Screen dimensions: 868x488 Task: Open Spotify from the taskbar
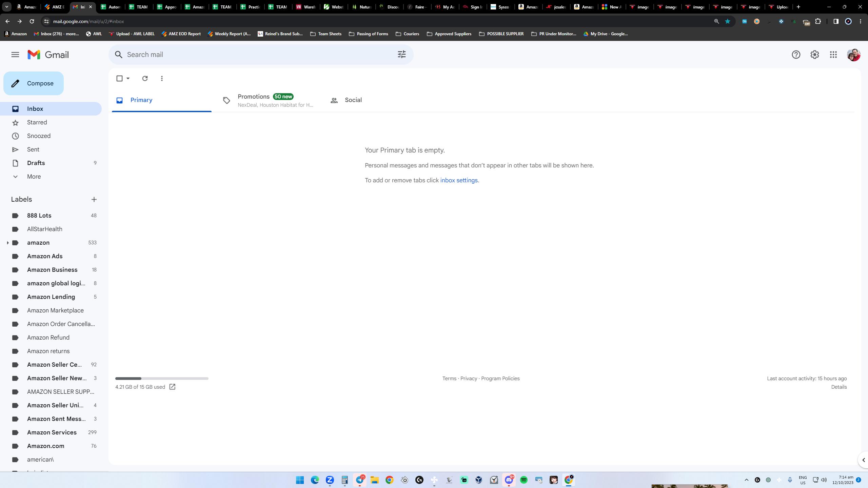tap(524, 480)
